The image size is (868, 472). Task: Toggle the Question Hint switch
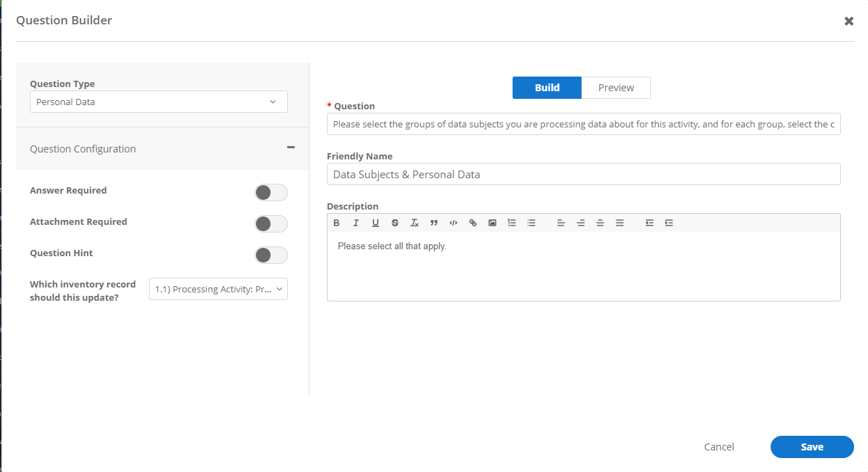[x=271, y=255]
